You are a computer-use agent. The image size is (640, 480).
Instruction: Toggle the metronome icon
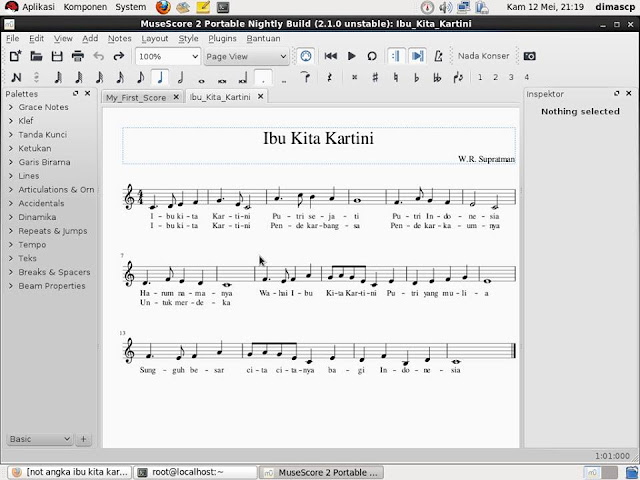[x=438, y=56]
